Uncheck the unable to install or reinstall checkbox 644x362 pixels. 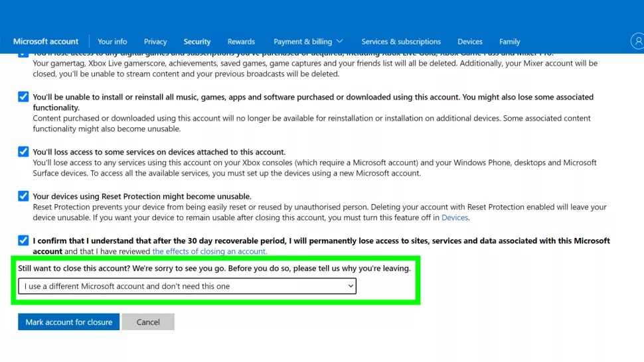click(x=23, y=97)
